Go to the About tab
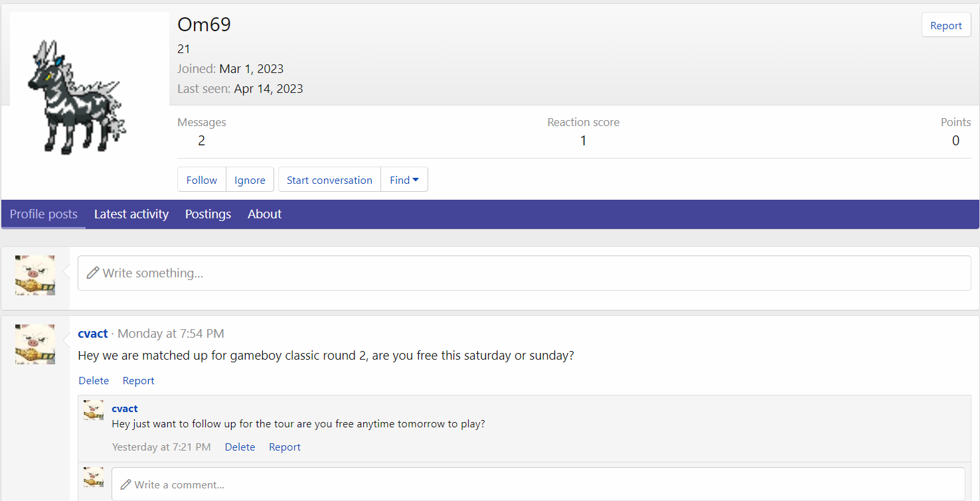The height and width of the screenshot is (501, 980). pyautogui.click(x=265, y=214)
